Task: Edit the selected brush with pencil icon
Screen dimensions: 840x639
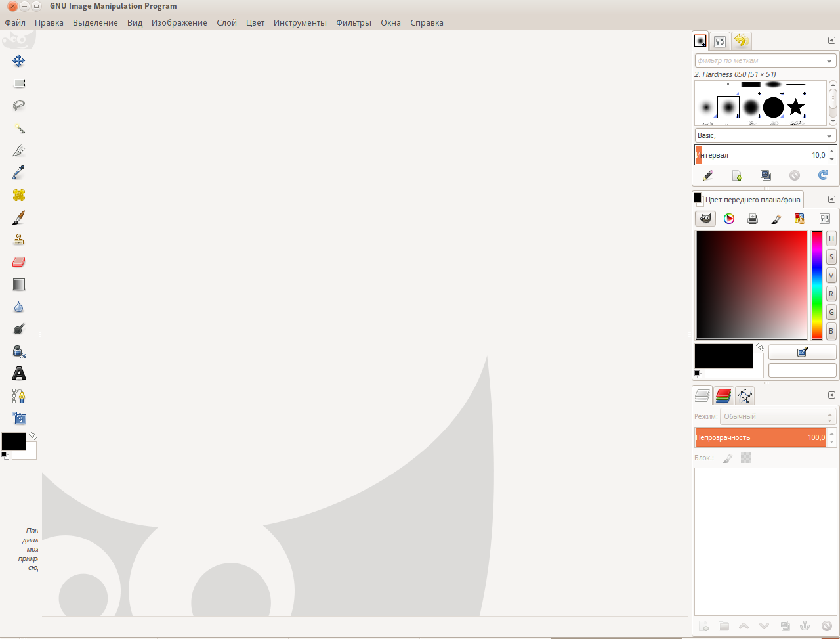Action: [x=707, y=175]
